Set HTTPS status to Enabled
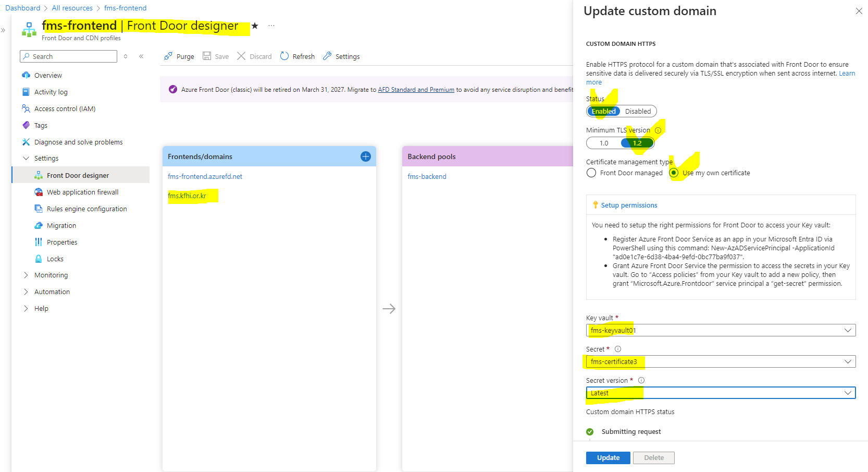This screenshot has width=868, height=472. [x=604, y=111]
